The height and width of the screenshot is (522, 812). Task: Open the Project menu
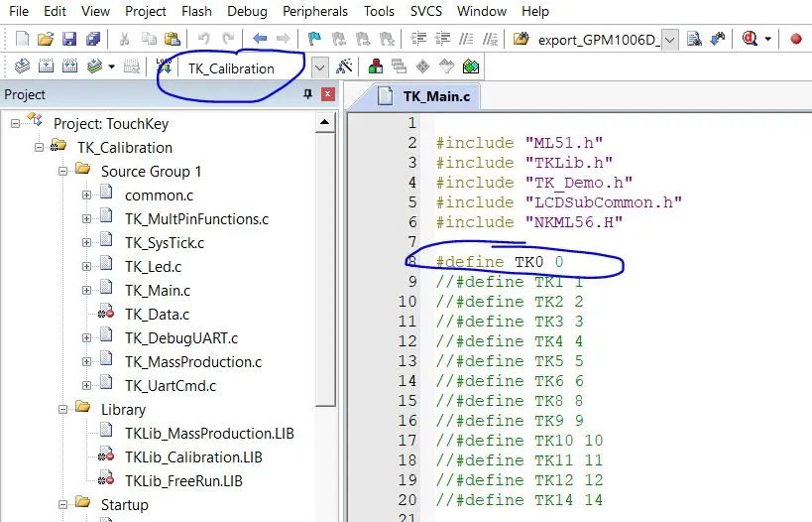[146, 11]
